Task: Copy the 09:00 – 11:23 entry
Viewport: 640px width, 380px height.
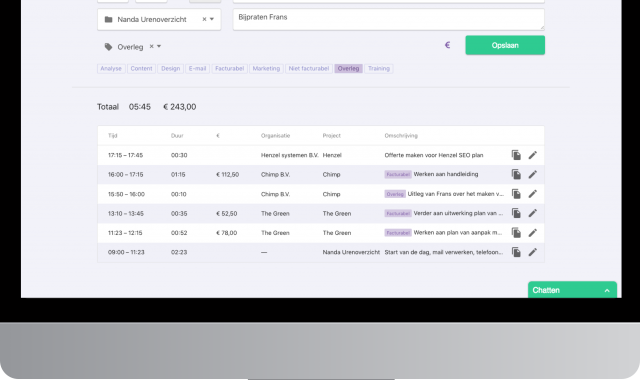Action: pyautogui.click(x=516, y=252)
